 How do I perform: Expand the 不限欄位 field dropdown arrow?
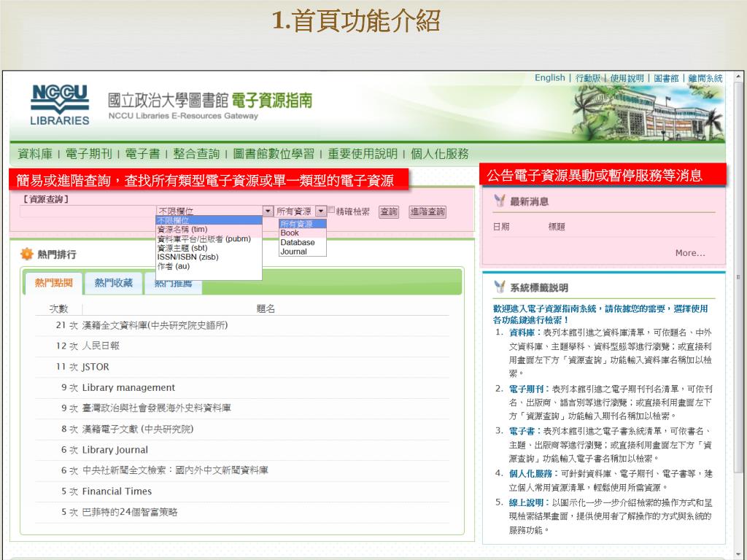point(268,211)
